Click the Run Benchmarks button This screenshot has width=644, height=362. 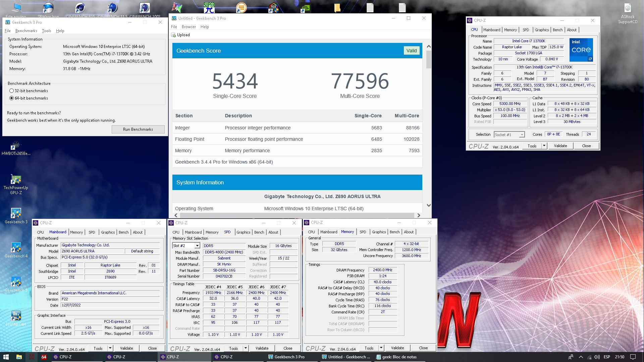pyautogui.click(x=138, y=129)
